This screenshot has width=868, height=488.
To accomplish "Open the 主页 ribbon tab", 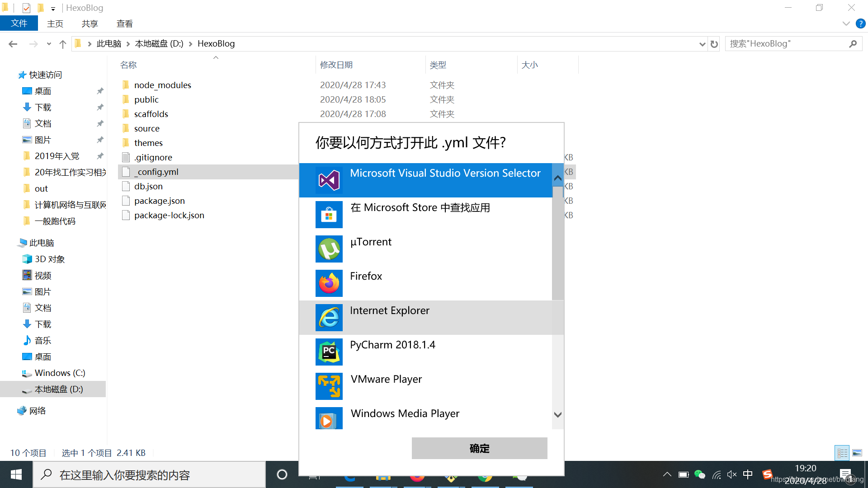I will (55, 23).
